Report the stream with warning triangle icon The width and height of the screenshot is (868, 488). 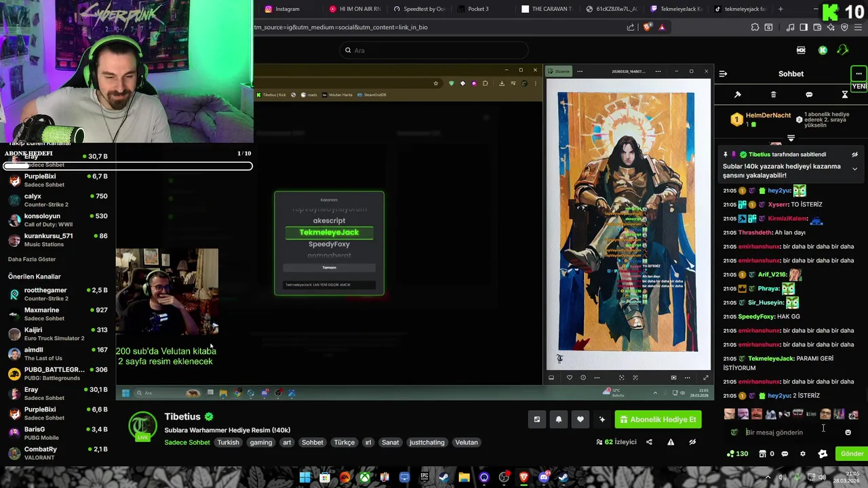(671, 443)
